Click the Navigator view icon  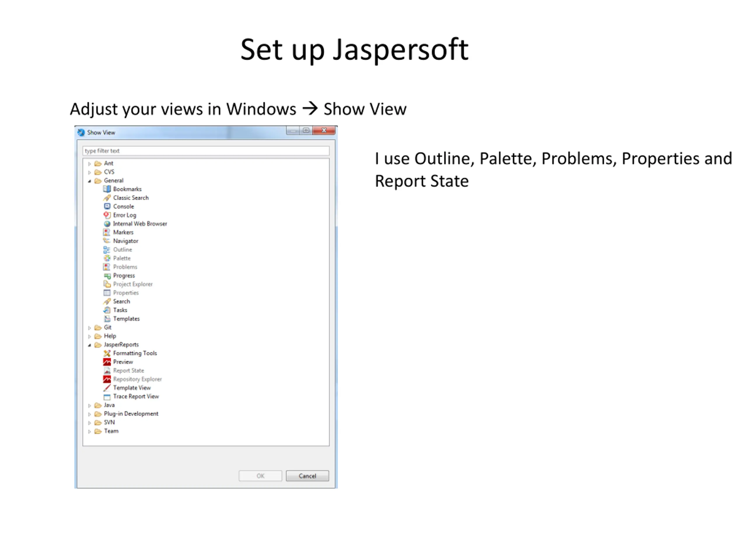click(107, 241)
